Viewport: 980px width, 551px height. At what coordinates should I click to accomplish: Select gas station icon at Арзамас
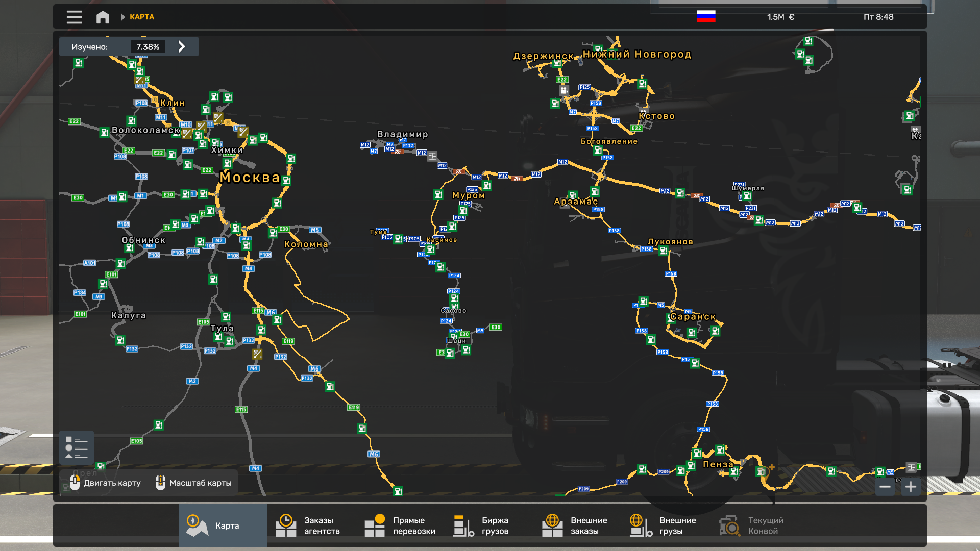coord(573,195)
